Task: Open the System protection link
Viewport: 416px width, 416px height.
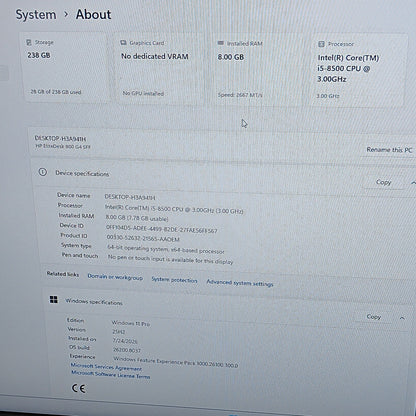Action: click(174, 280)
